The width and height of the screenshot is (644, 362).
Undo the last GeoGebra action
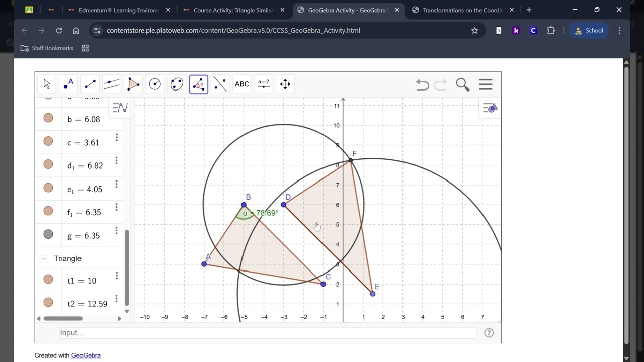pyautogui.click(x=422, y=85)
